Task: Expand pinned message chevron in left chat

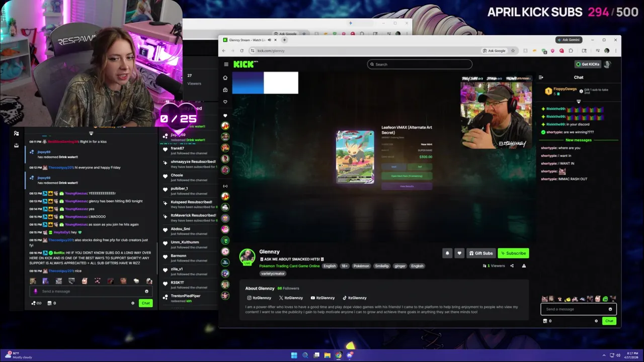Action: click(91, 134)
